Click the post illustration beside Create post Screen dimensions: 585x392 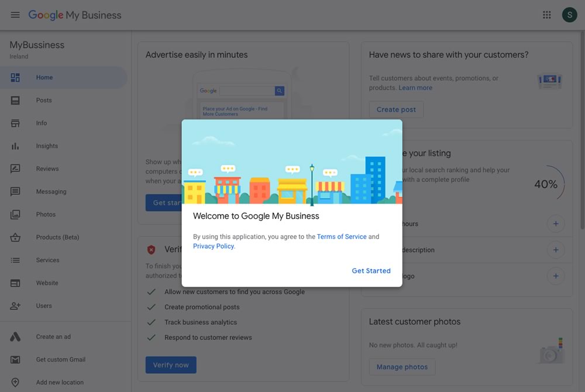(550, 81)
